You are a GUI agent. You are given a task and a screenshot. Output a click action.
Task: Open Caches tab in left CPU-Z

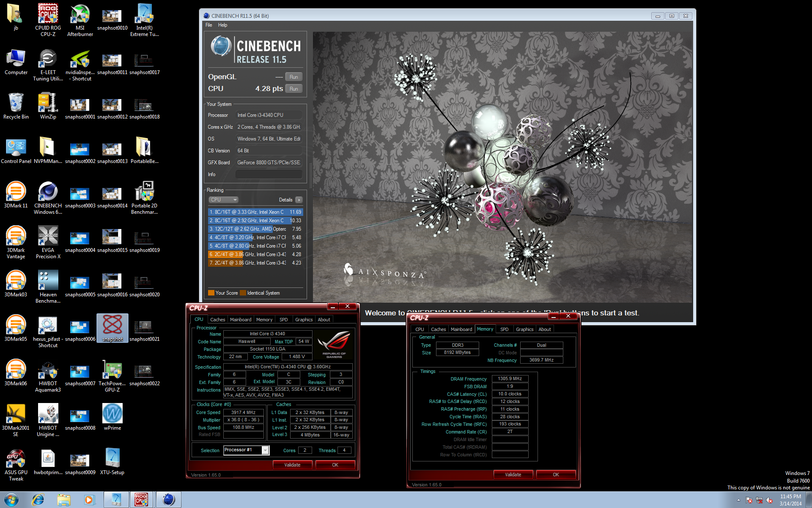(218, 320)
